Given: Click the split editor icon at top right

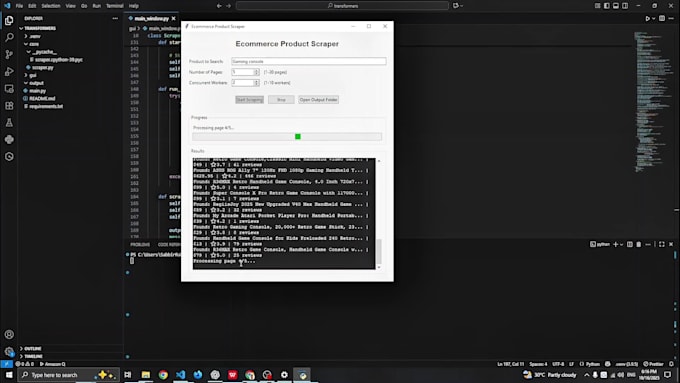Looking at the screenshot, I should click(662, 19).
